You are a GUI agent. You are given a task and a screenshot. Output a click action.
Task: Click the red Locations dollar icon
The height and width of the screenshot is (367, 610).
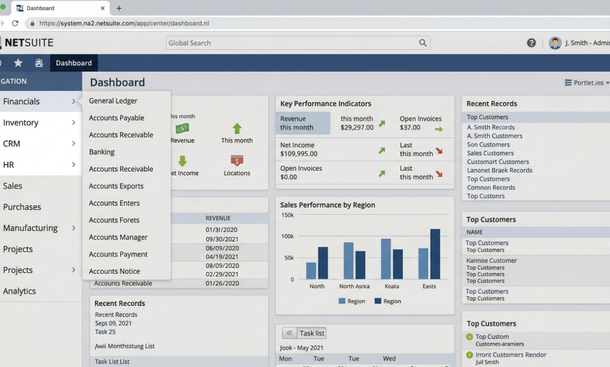(x=237, y=161)
